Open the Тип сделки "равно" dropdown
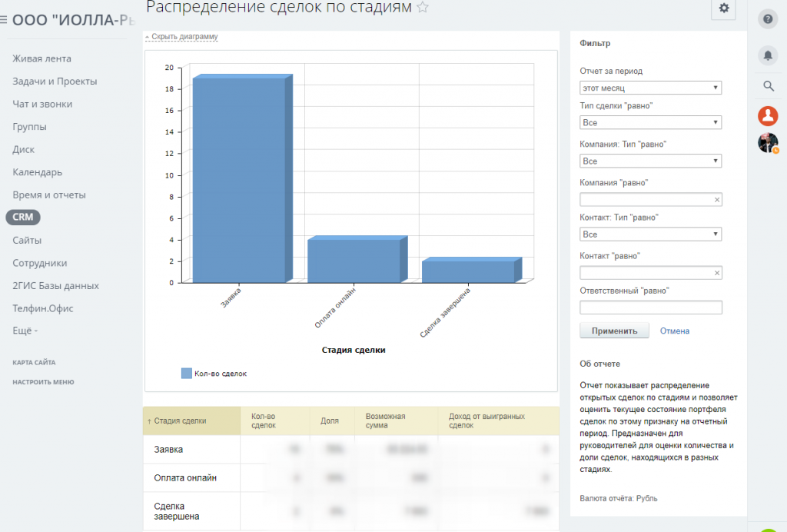787x532 pixels. [650, 122]
